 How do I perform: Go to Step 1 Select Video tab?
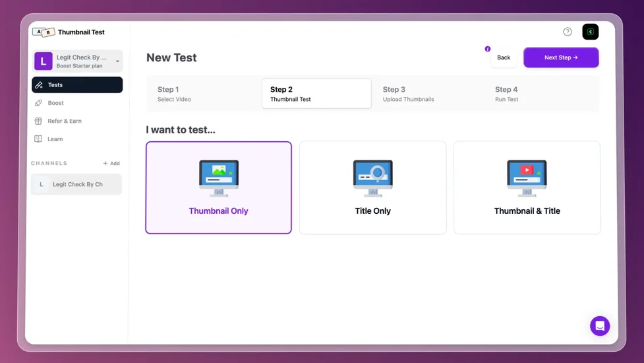point(203,94)
